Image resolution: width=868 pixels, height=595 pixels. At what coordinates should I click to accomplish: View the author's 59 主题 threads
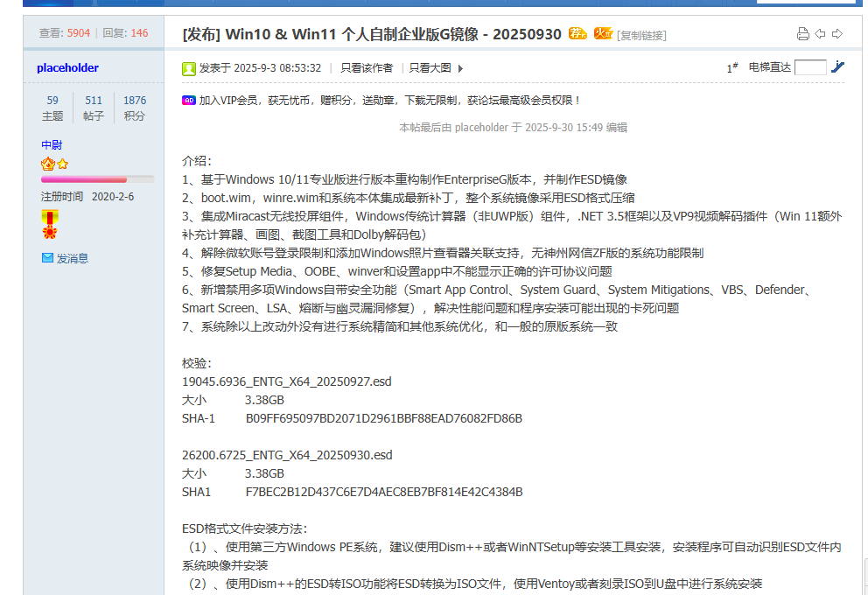click(52, 108)
